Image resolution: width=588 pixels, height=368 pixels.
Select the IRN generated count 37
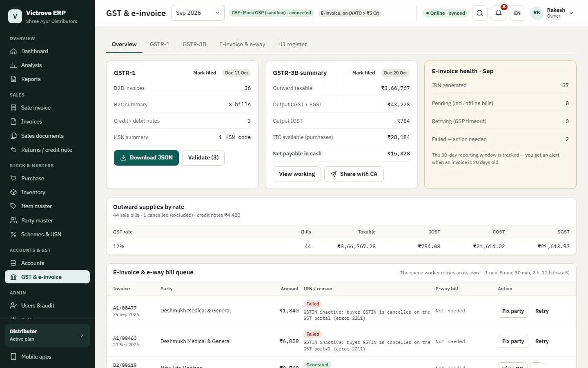(x=566, y=85)
